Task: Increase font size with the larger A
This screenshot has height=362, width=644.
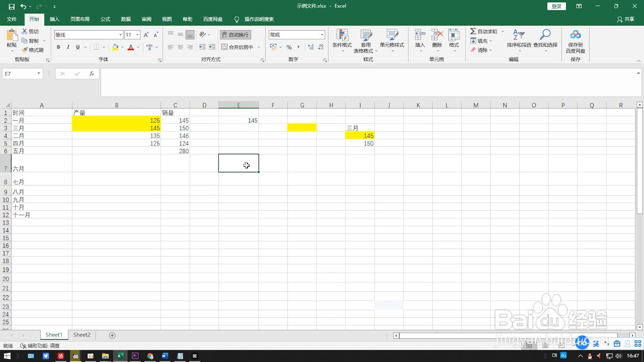Action: [146, 35]
